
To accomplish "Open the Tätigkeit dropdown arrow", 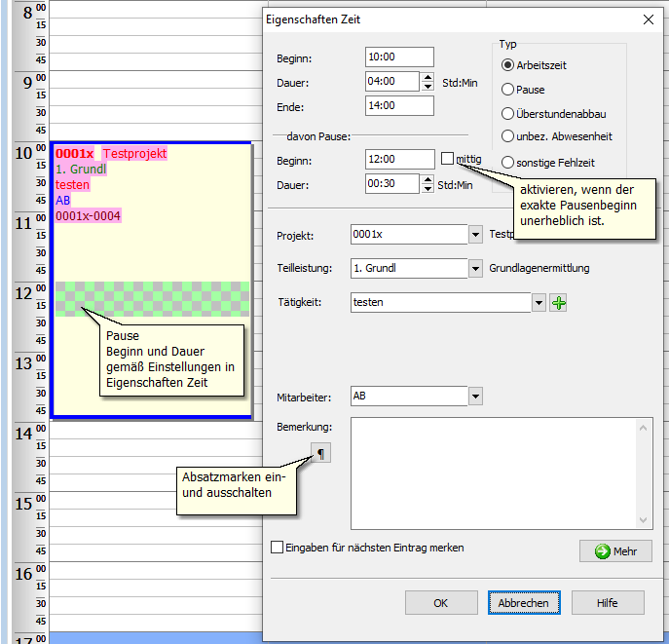I will coord(539,303).
